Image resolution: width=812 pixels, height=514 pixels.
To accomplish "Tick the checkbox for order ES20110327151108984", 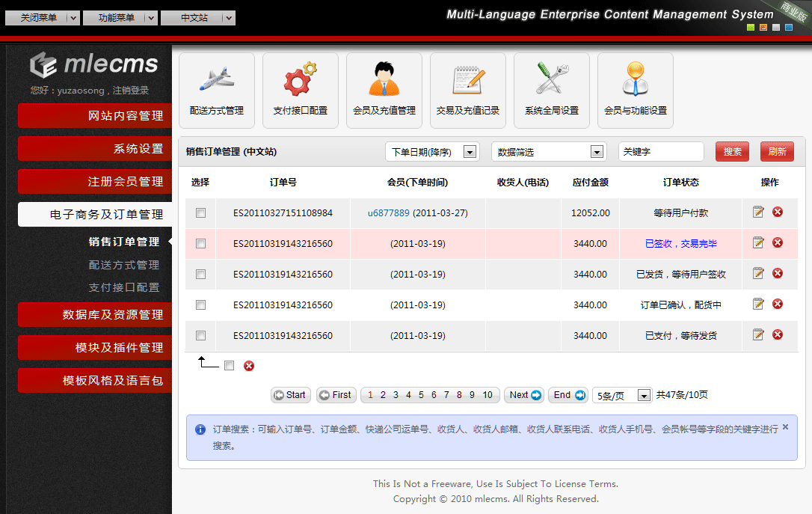I will (201, 213).
